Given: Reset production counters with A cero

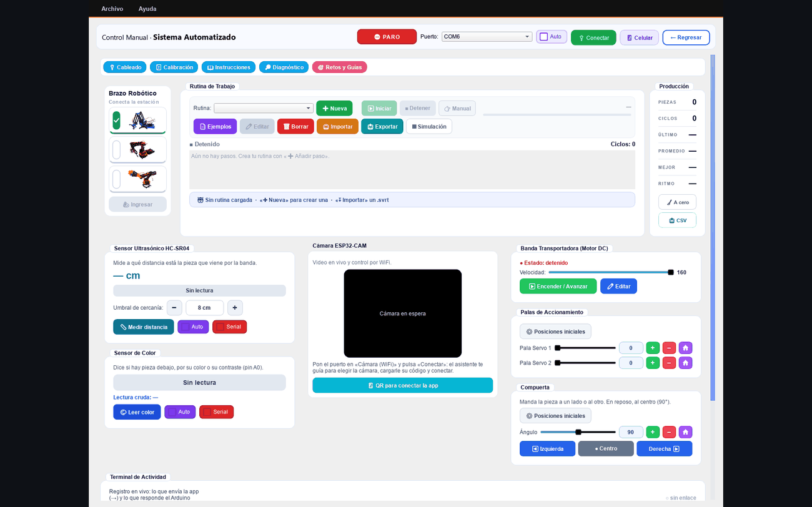Looking at the screenshot, I should click(677, 202).
